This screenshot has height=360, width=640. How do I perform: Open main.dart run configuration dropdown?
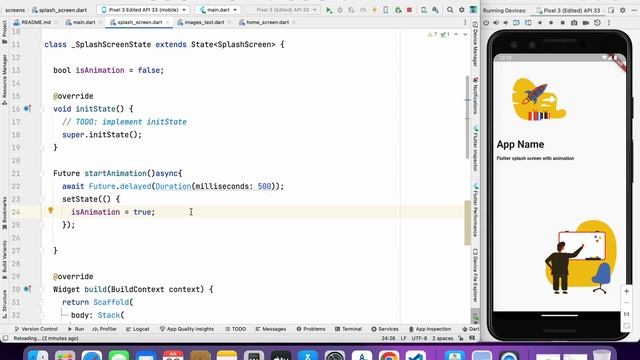coord(218,10)
